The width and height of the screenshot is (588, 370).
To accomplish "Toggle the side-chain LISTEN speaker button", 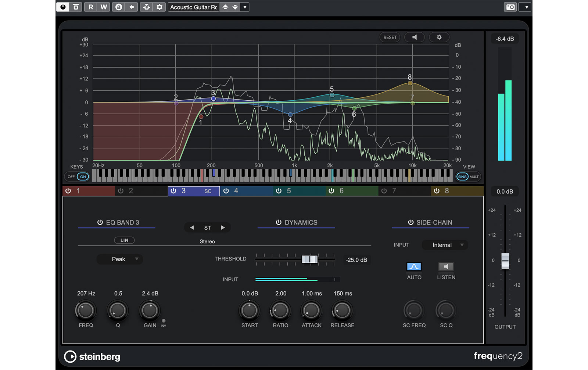I will point(446,266).
